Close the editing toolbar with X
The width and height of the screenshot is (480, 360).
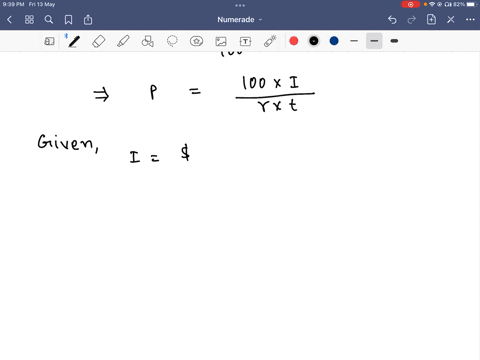click(451, 20)
